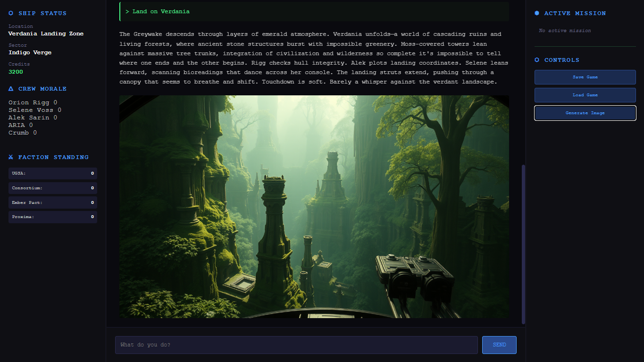Viewport: 644px width, 362px height.
Task: Click the Generate Image button
Action: [585, 113]
